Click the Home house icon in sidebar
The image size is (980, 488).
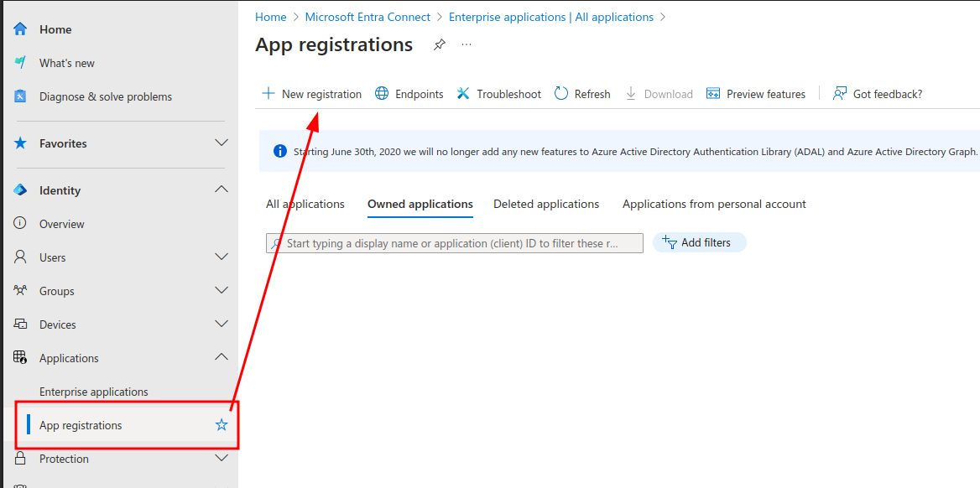[21, 29]
